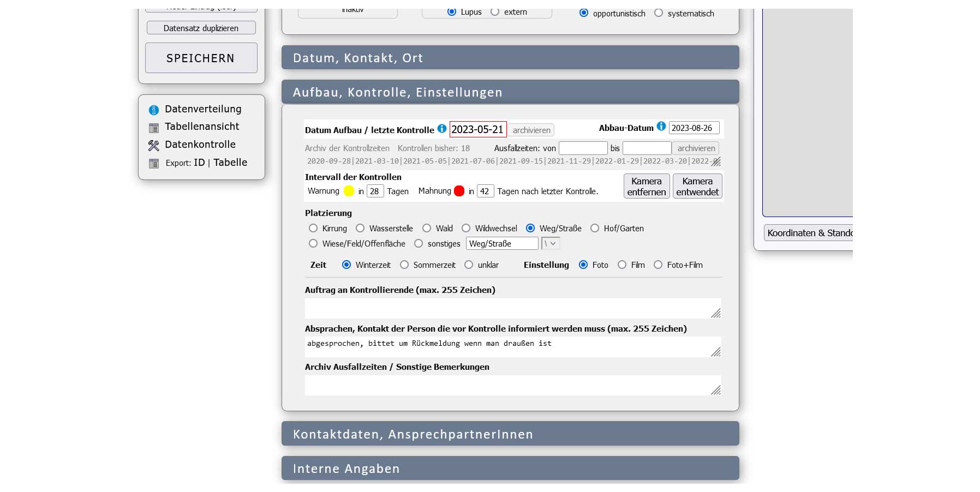The image size is (980, 492).
Task: Open the placement dropdown next to Weg/Straße field
Action: [x=551, y=244]
